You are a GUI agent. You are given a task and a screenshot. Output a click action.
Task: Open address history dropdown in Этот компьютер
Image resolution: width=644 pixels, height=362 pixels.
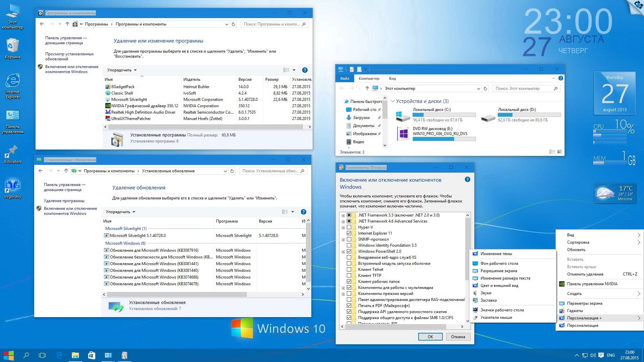click(478, 88)
